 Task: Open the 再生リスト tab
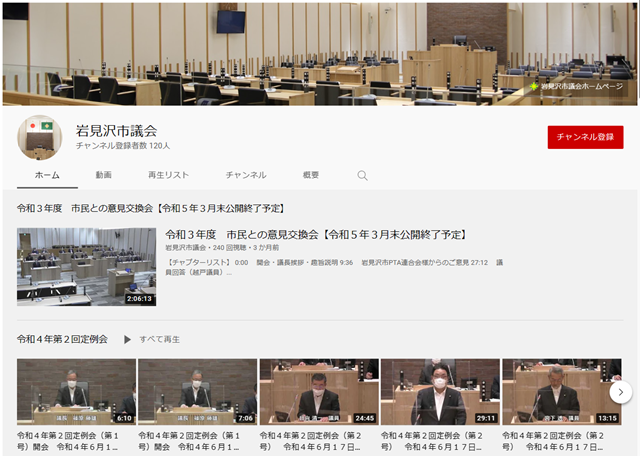pyautogui.click(x=168, y=175)
